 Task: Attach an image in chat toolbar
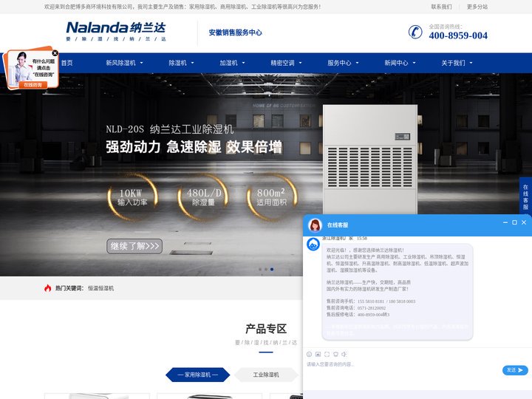[318, 354]
